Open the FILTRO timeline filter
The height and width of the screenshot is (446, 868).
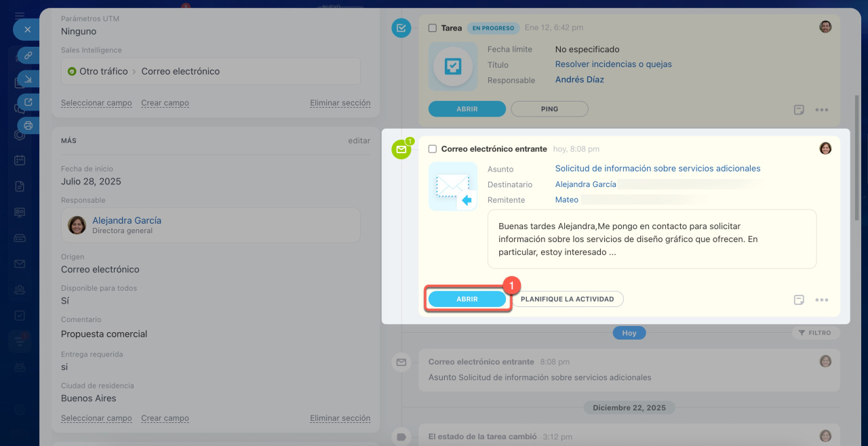tap(815, 333)
